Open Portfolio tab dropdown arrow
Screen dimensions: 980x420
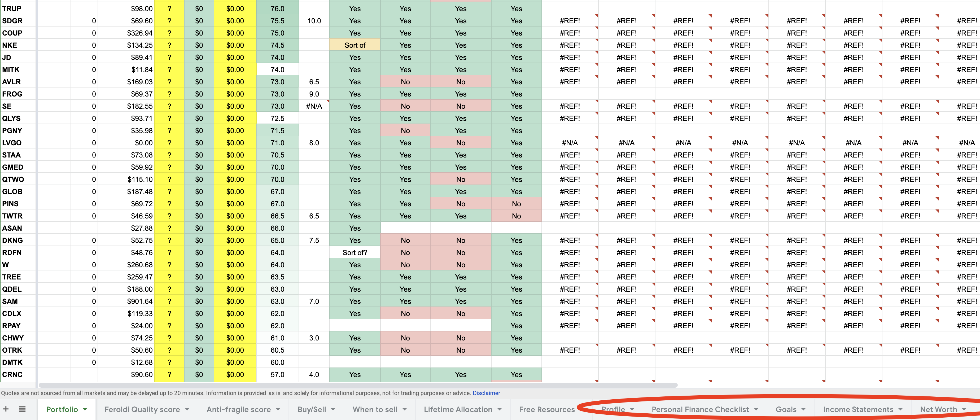pos(85,409)
